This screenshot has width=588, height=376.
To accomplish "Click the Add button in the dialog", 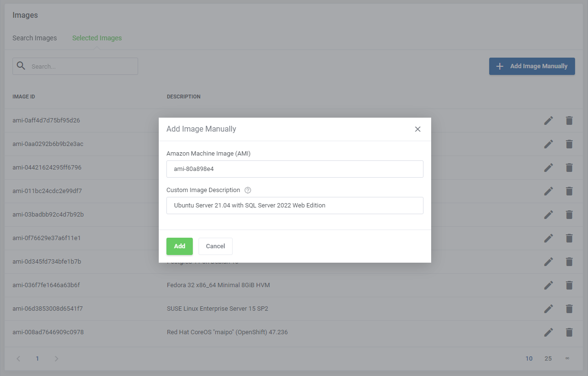I will 179,246.
